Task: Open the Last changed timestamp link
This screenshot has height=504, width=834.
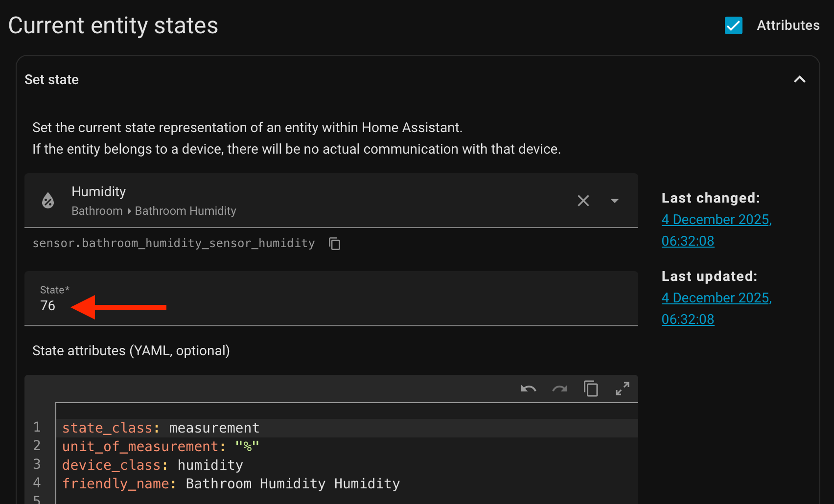Action: pos(716,230)
